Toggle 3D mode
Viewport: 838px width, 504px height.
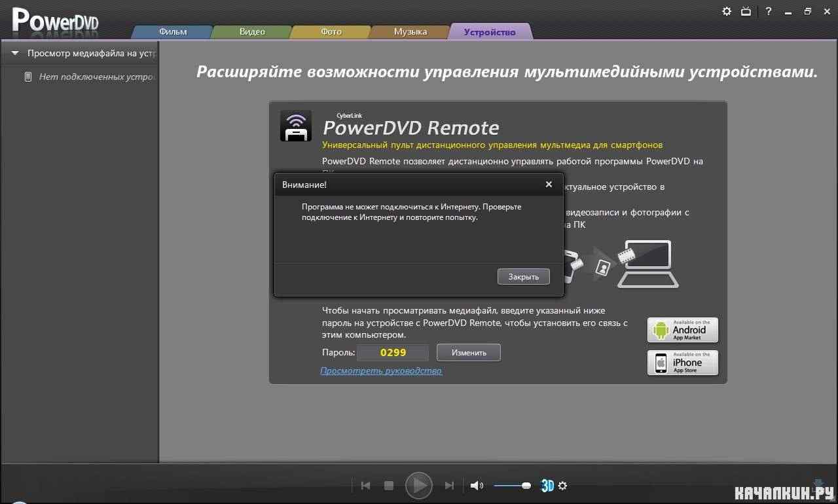click(x=547, y=486)
